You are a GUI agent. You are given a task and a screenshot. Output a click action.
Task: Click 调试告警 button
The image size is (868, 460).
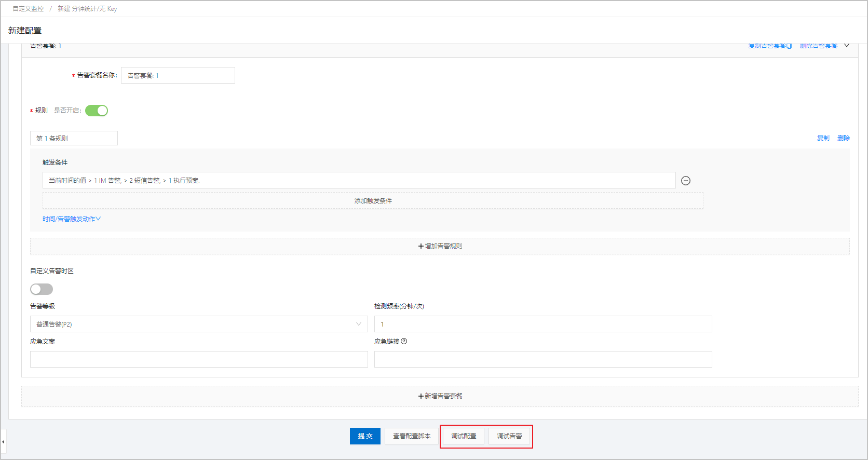click(x=509, y=436)
